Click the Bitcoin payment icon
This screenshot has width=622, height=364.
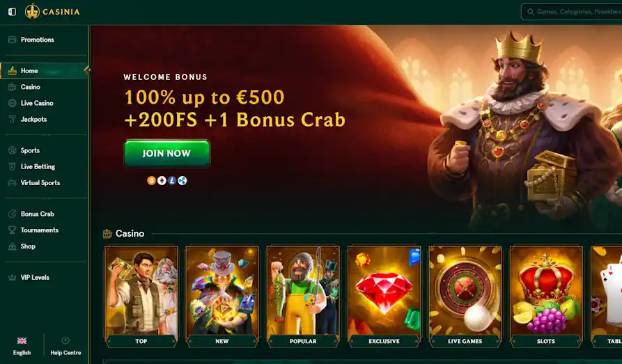pos(151,181)
